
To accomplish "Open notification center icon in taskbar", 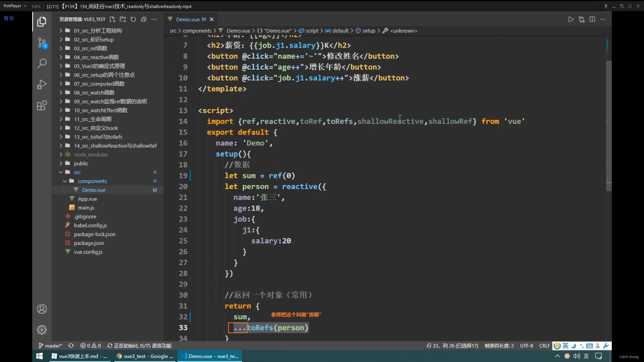I will (598, 356).
